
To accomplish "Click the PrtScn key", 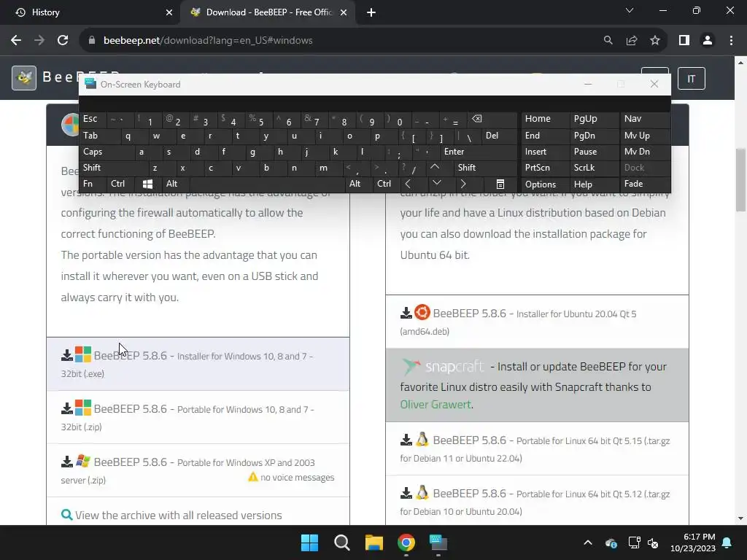I will coord(544,168).
